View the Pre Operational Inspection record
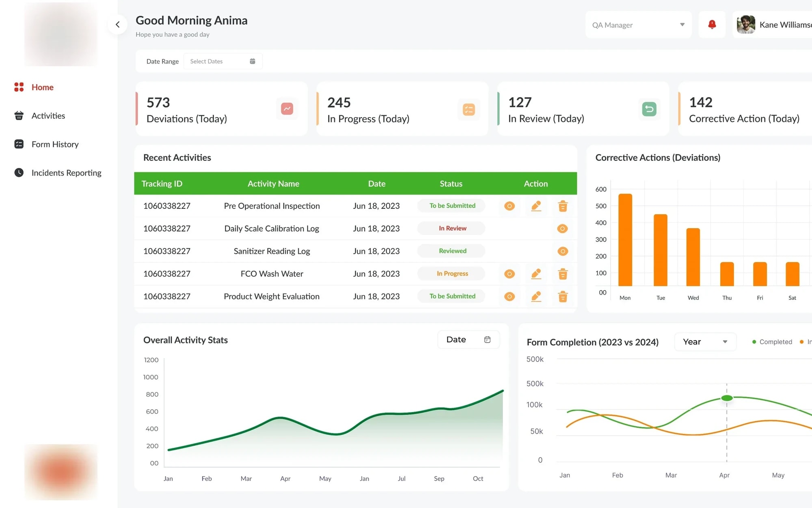The width and height of the screenshot is (812, 508). (509, 206)
